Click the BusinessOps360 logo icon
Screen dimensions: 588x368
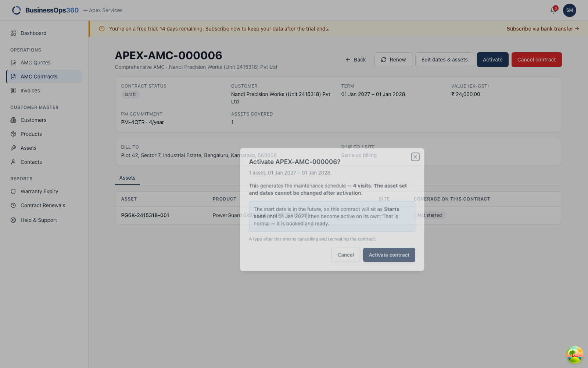click(17, 10)
